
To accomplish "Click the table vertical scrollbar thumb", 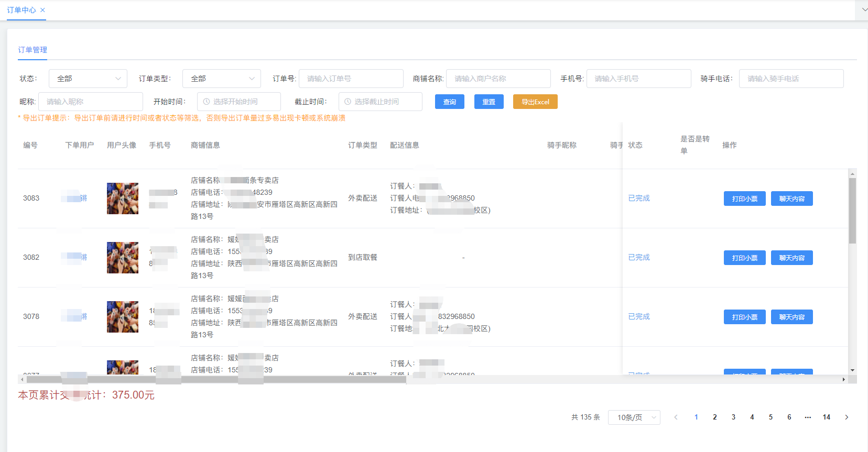I will [852, 211].
